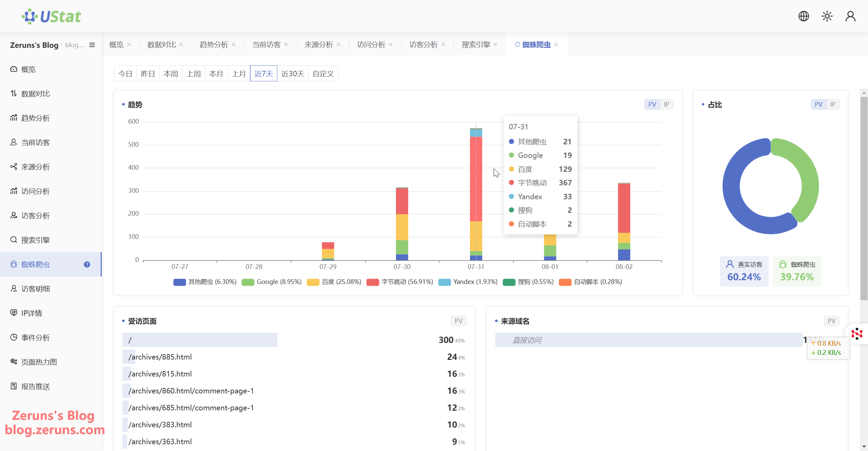Close the 搜索引擎 tab

click(x=495, y=44)
